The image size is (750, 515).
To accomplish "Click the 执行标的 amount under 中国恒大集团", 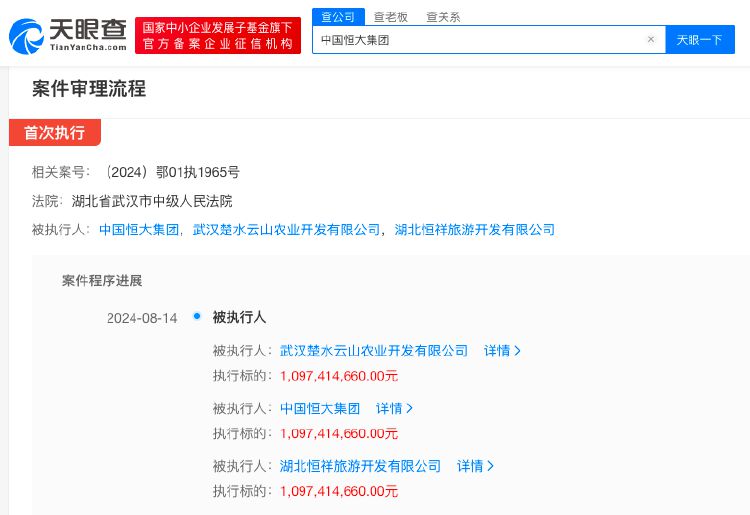I will 339,434.
